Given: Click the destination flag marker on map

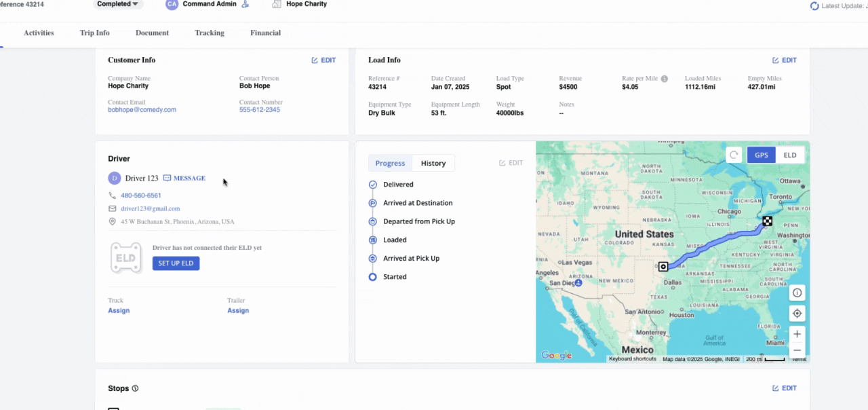Looking at the screenshot, I should point(767,221).
